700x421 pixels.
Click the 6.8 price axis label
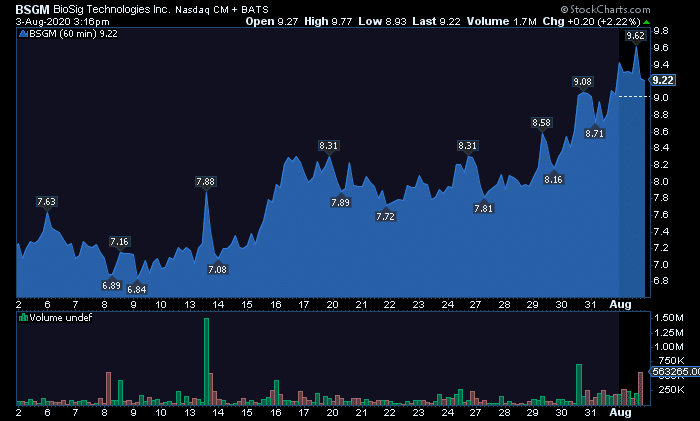(661, 281)
